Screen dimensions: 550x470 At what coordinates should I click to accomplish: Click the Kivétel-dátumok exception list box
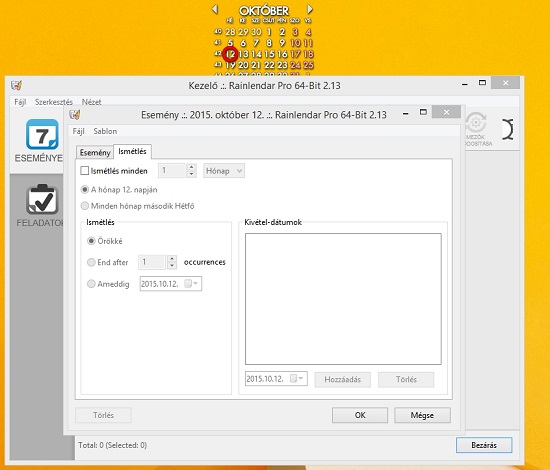(343, 299)
